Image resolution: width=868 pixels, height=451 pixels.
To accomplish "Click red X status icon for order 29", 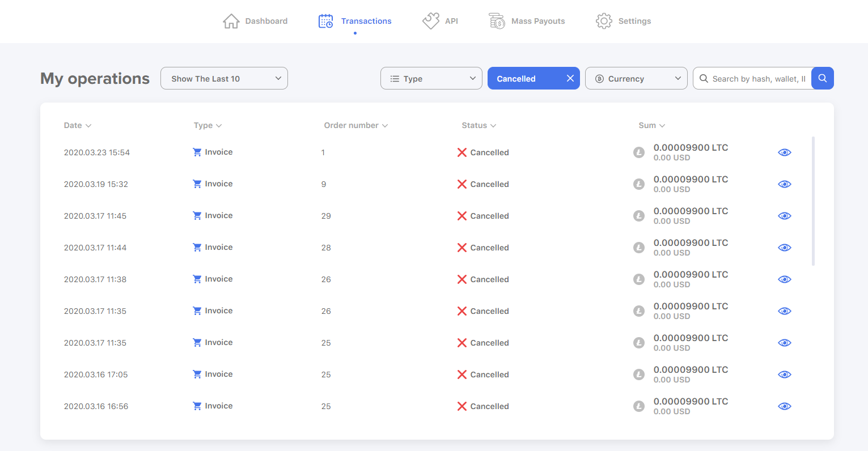I will 462,216.
